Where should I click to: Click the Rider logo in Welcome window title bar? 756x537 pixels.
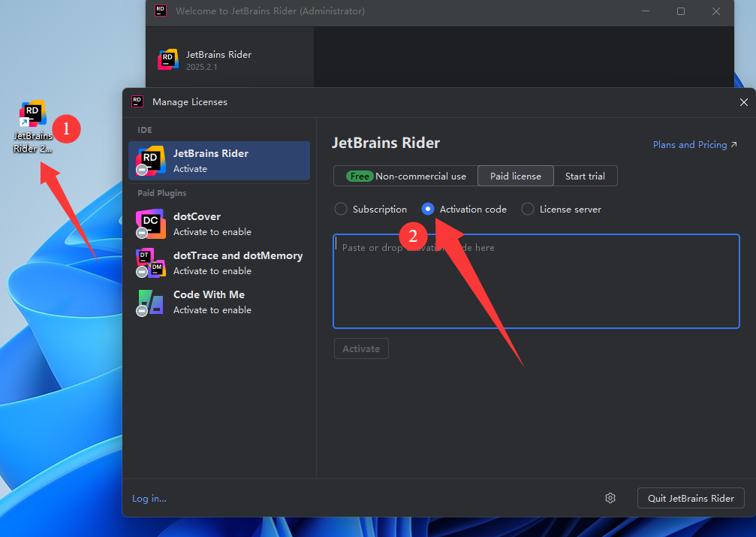pos(161,11)
